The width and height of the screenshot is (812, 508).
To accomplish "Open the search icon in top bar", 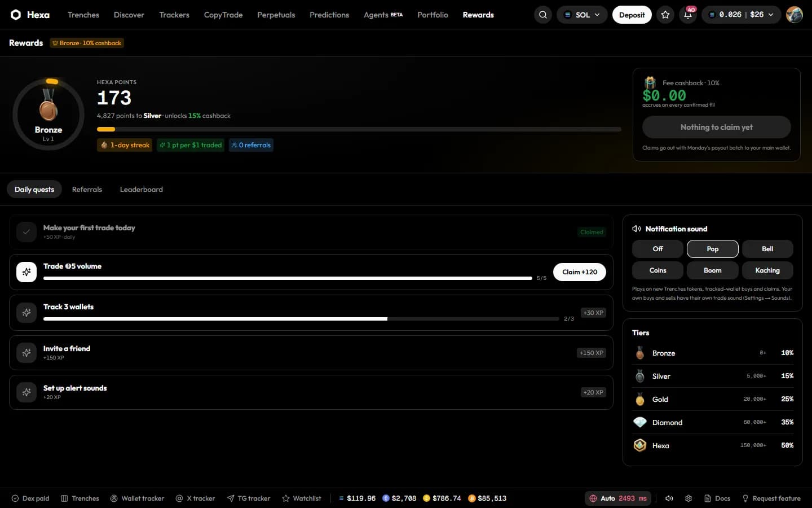I will [x=543, y=15].
